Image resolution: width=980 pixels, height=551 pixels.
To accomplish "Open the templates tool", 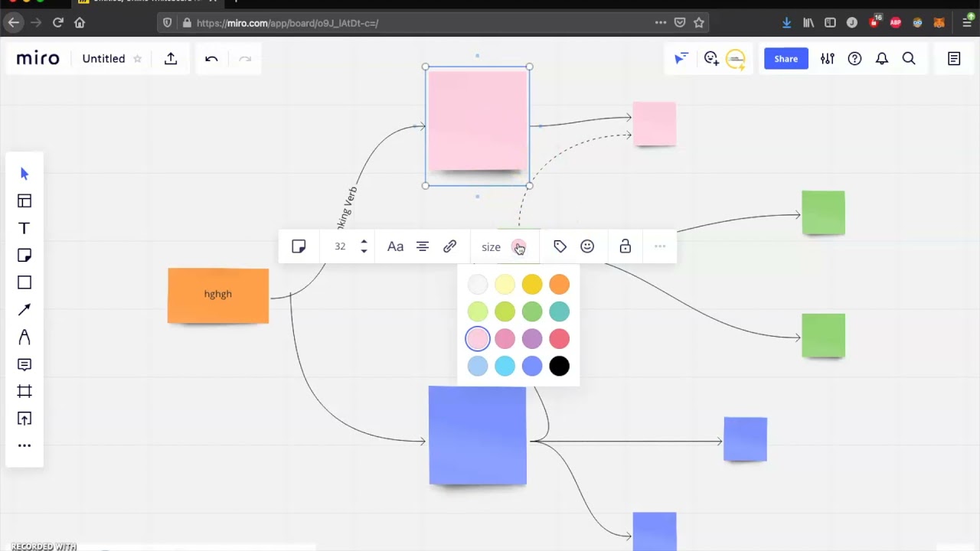I will [24, 201].
